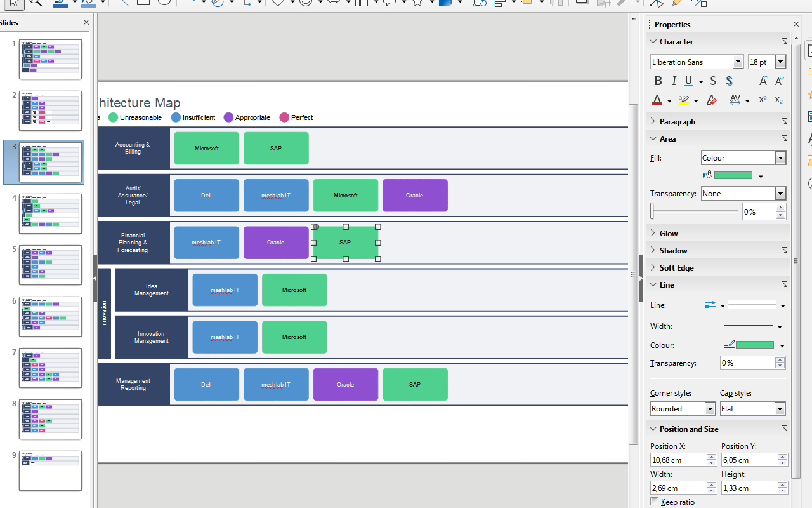Viewport: 812px width, 508px height.
Task: Open More Options for the Paragraph section
Action: tap(785, 121)
